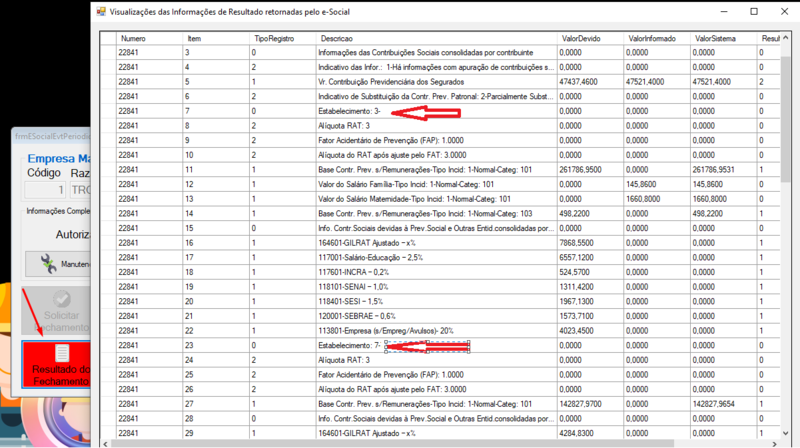
Task: Click 'Fator Acidentário de Prevenção' cell in item 9 row
Action: click(x=436, y=140)
